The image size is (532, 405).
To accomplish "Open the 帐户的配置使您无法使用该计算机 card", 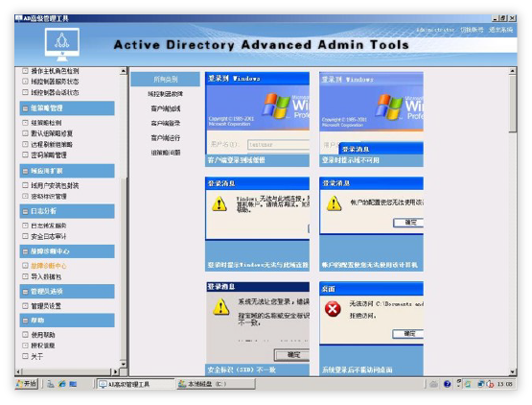I will click(x=371, y=224).
